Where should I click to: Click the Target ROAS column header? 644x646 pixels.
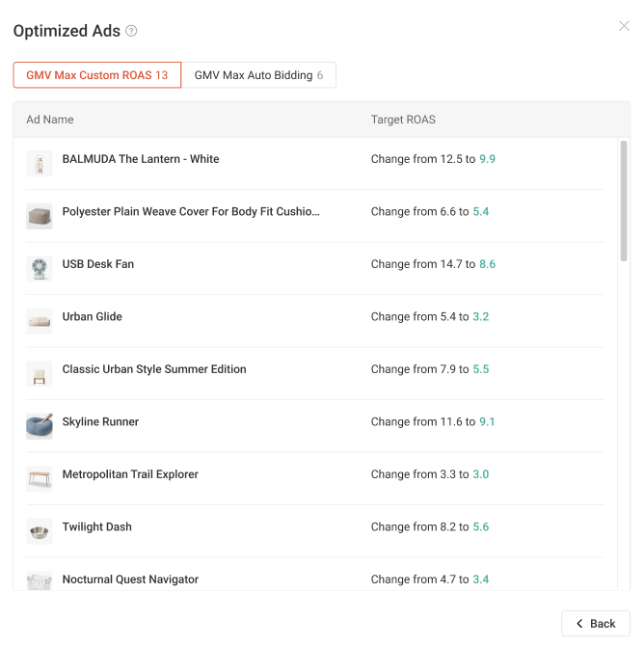click(x=403, y=120)
